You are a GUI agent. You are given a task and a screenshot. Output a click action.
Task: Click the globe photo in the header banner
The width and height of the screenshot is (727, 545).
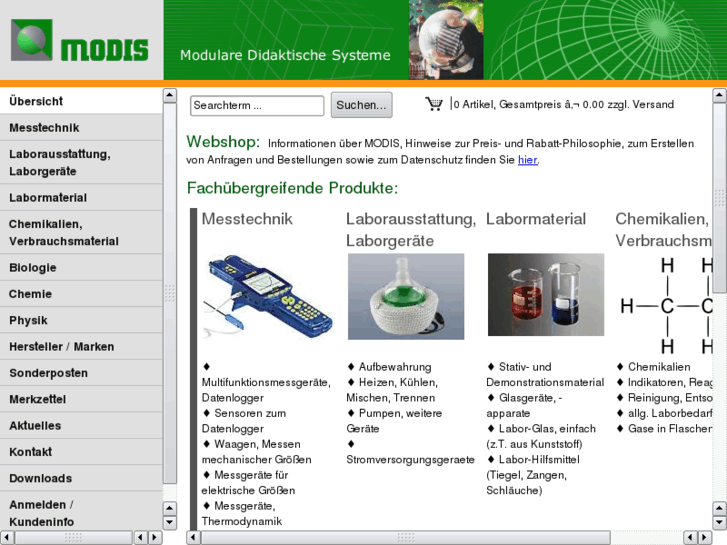click(x=446, y=40)
